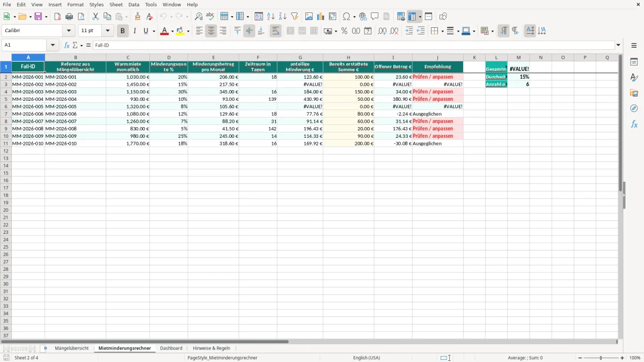Insert a hyperlink with globe icon
The width and height of the screenshot is (644, 362).
[363, 17]
